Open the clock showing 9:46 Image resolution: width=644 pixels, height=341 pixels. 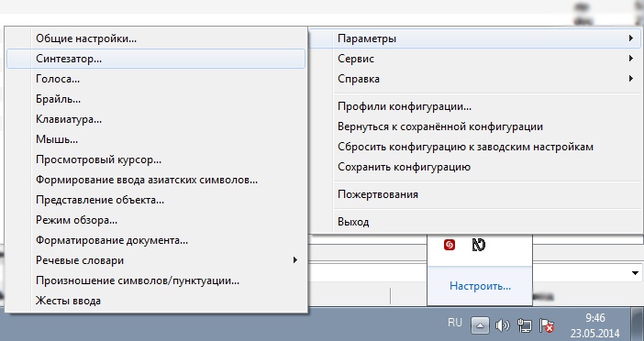click(595, 325)
